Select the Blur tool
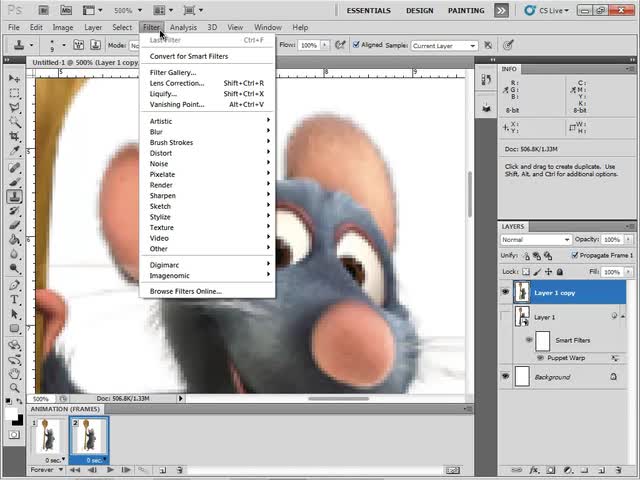Screen dimensions: 640x480 click(14, 254)
